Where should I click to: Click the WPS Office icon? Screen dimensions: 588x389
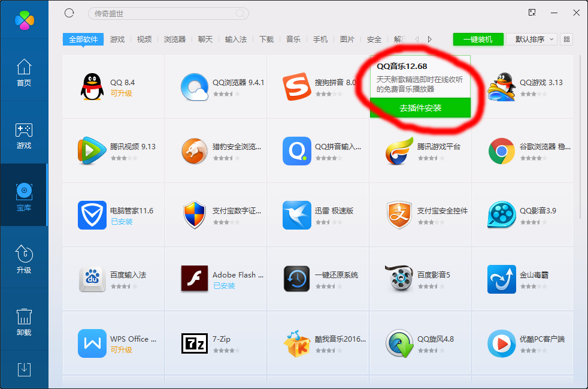point(92,343)
